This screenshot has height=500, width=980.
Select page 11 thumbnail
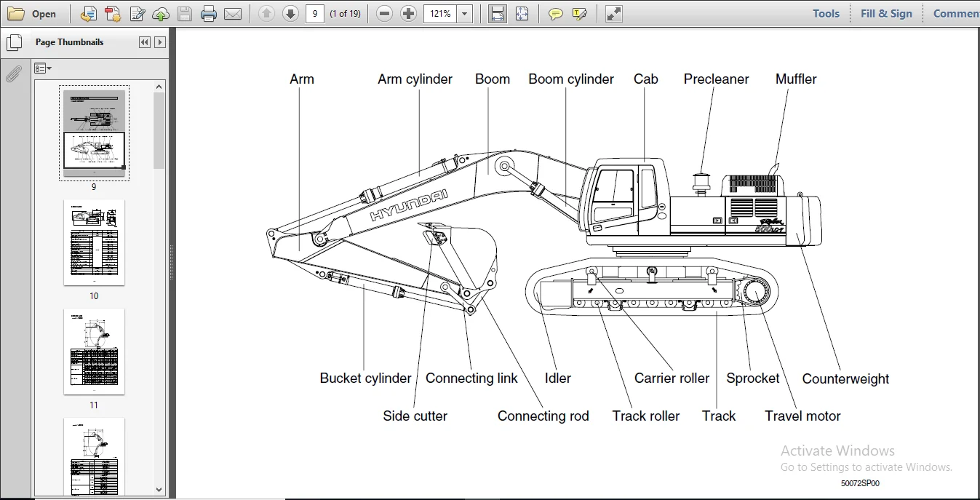pos(94,352)
